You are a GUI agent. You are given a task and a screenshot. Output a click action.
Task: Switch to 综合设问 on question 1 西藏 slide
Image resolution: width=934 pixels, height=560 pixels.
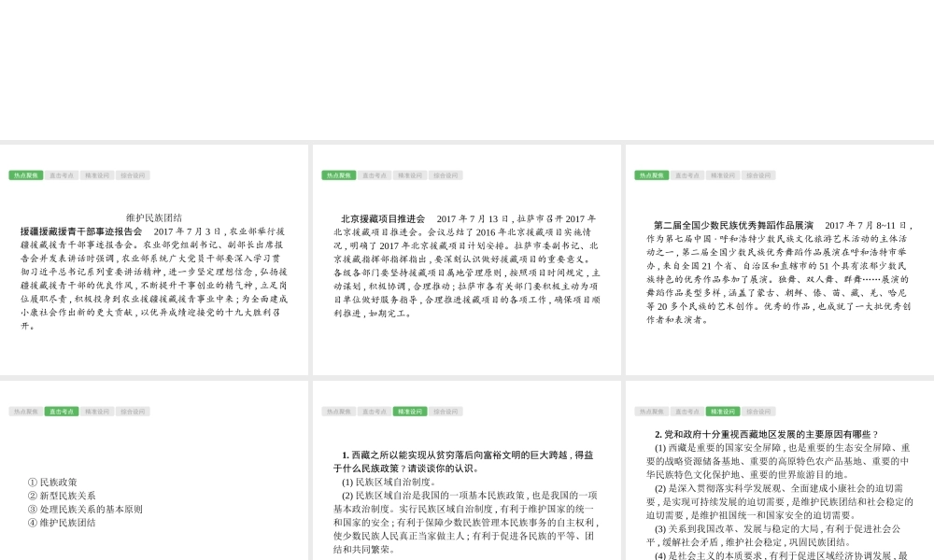coord(446,412)
